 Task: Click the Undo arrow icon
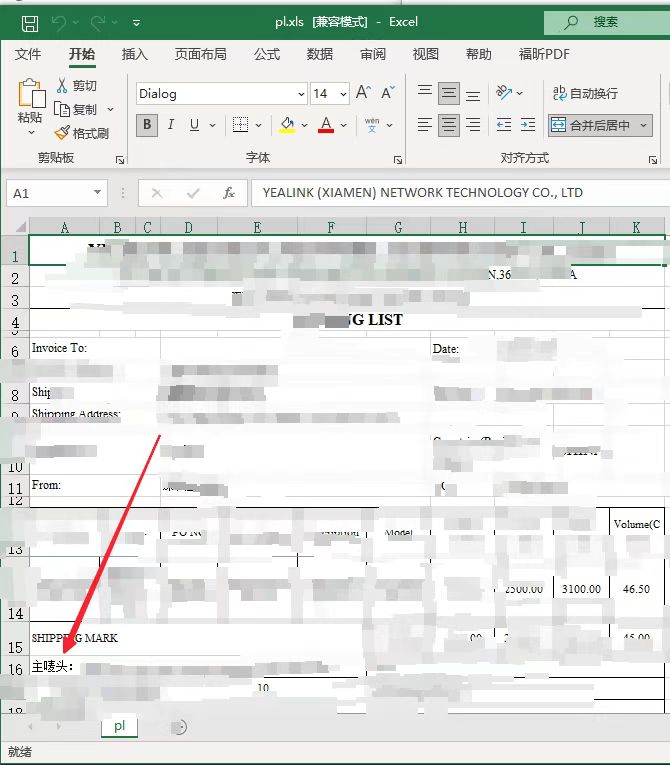click(60, 23)
